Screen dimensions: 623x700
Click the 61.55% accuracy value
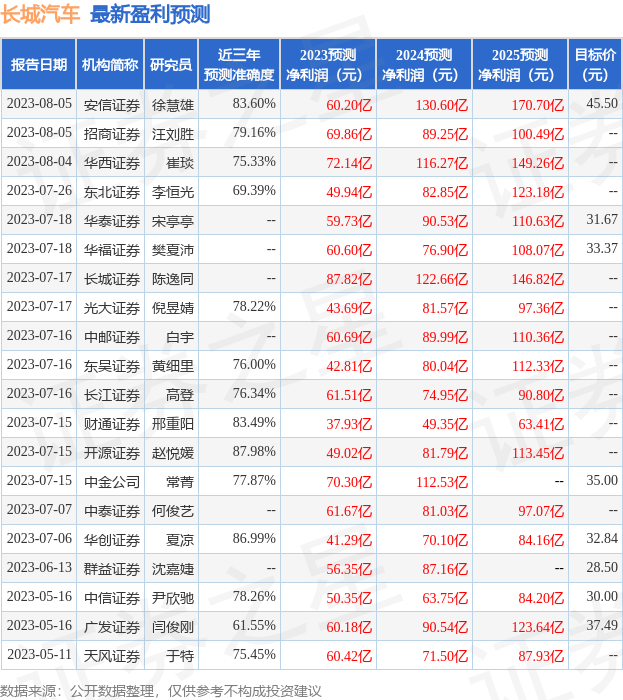pyautogui.click(x=254, y=625)
